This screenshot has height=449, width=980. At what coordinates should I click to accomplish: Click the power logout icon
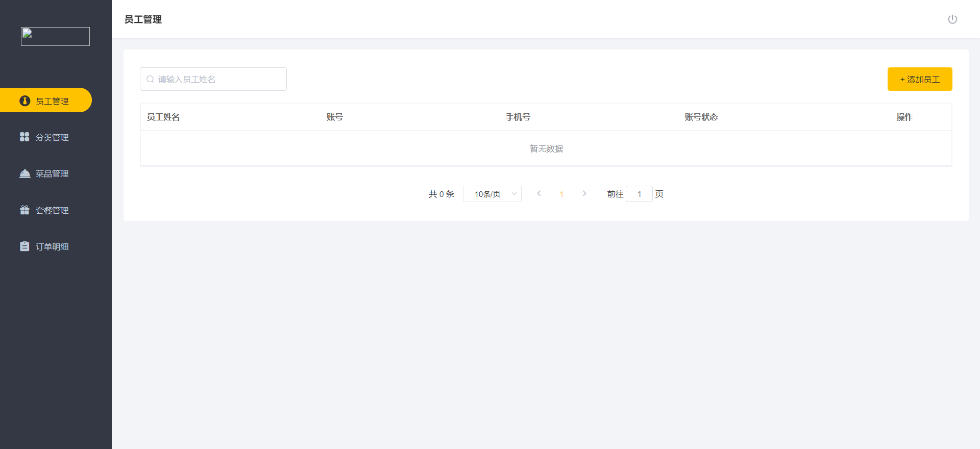click(952, 19)
